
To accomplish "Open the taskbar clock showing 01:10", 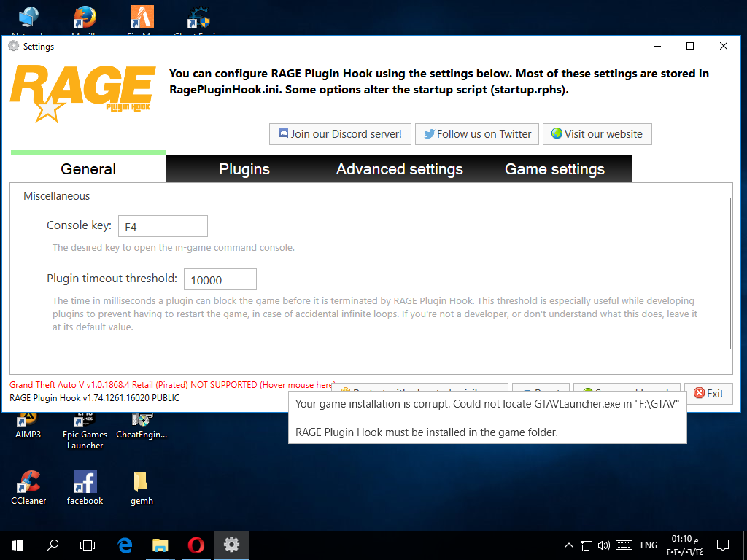I will [x=684, y=545].
